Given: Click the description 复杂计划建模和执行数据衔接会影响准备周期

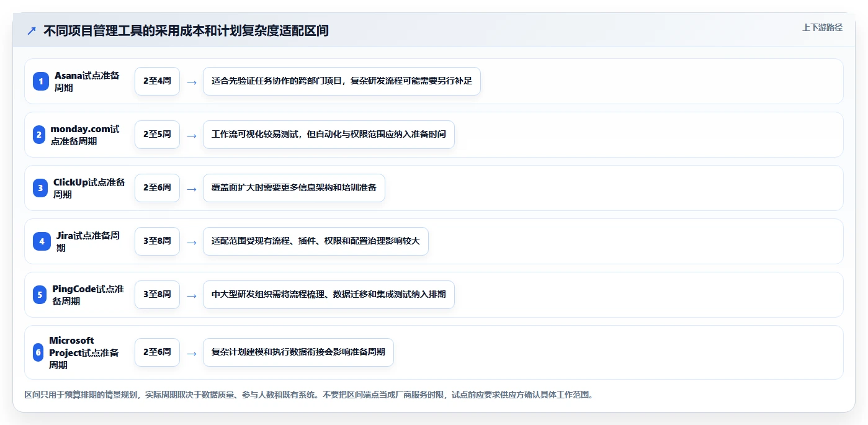Looking at the screenshot, I should [298, 352].
